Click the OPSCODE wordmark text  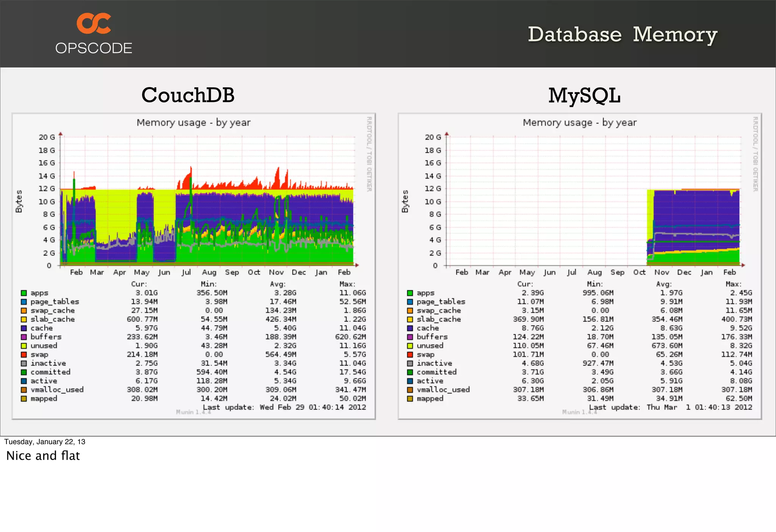94,48
